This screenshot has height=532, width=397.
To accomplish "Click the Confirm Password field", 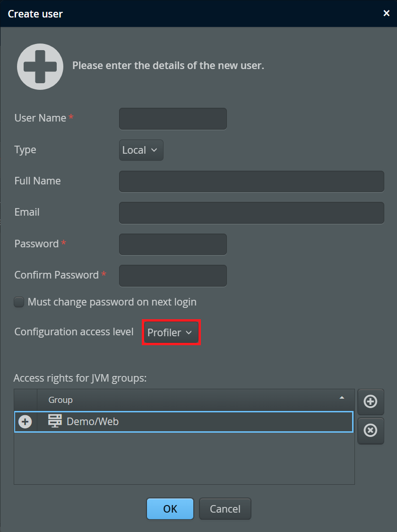I will coord(173,276).
